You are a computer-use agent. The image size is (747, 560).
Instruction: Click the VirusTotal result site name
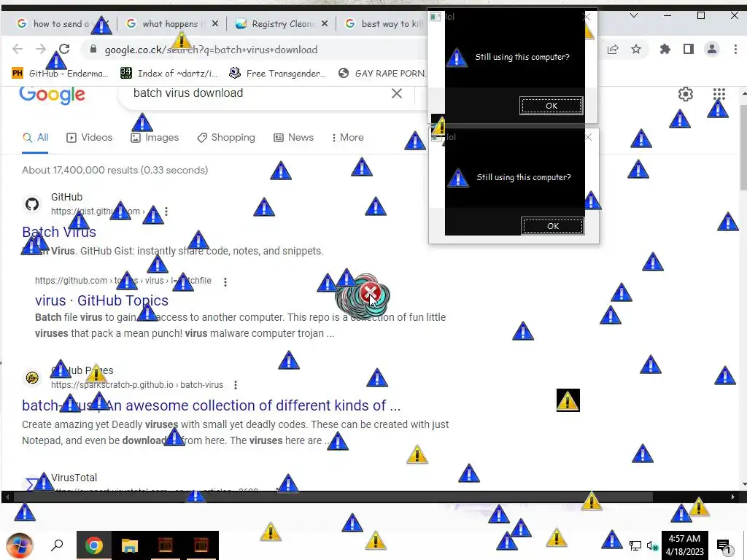pos(74,478)
